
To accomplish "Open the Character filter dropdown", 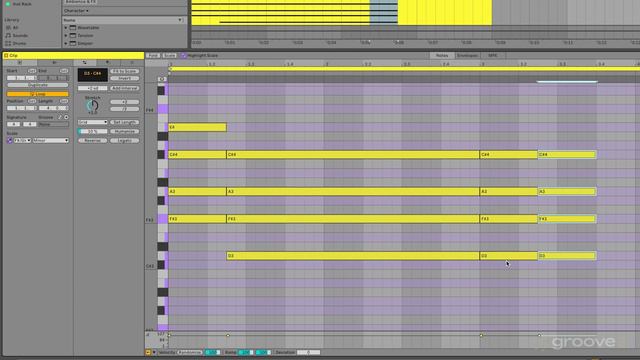I will point(76,11).
